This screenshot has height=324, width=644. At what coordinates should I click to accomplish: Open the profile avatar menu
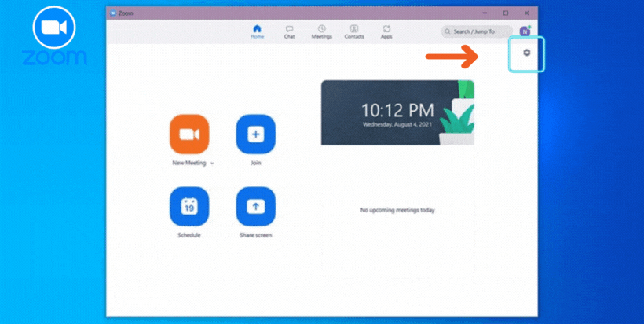coord(525,31)
